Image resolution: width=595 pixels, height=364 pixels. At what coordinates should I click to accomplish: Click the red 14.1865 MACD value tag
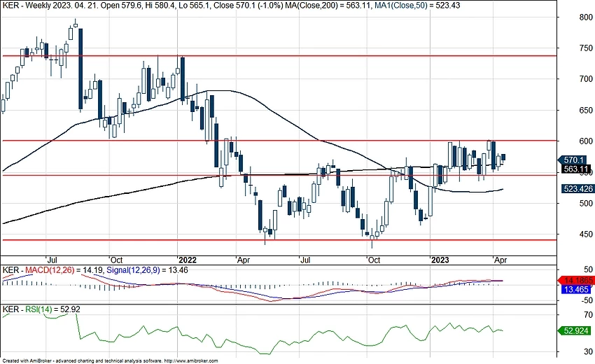click(x=577, y=278)
